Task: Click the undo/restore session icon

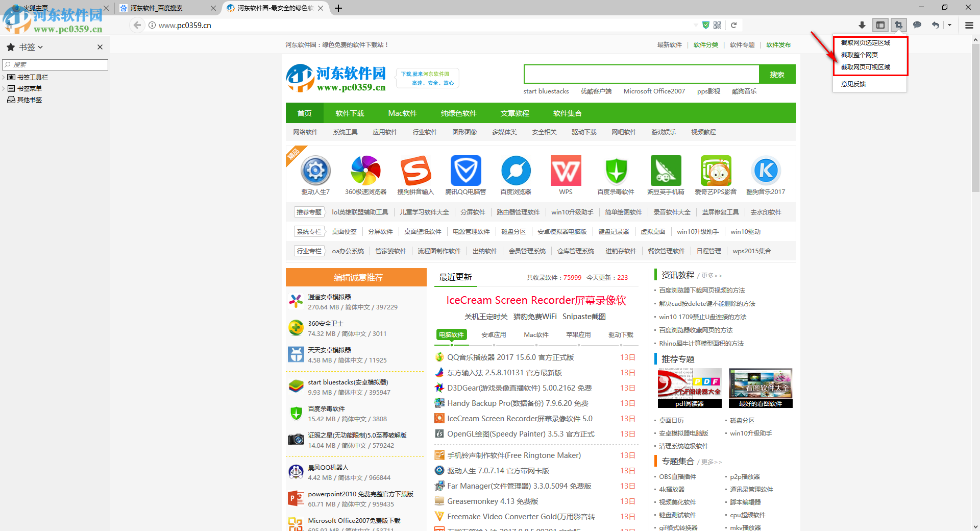Action: click(935, 25)
